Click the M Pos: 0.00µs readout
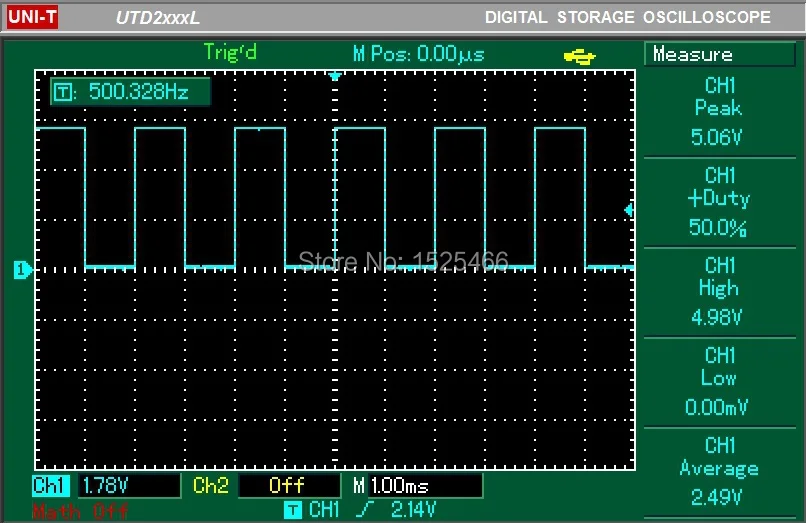The height and width of the screenshot is (523, 806). 418,54
